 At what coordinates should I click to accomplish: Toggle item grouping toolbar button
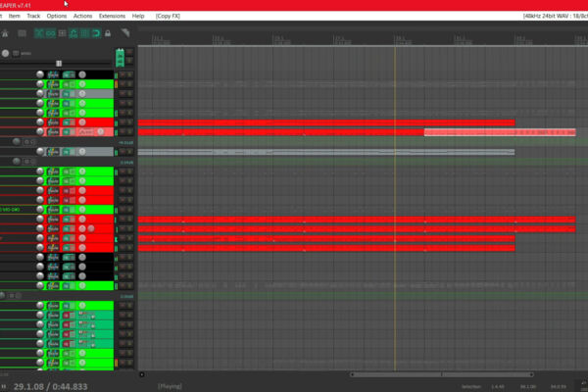51,33
